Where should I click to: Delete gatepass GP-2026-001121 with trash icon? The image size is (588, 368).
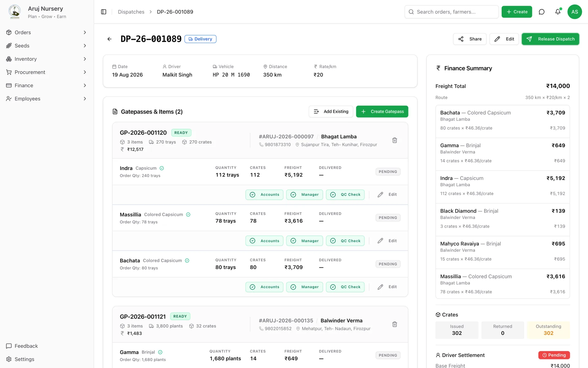(x=394, y=324)
